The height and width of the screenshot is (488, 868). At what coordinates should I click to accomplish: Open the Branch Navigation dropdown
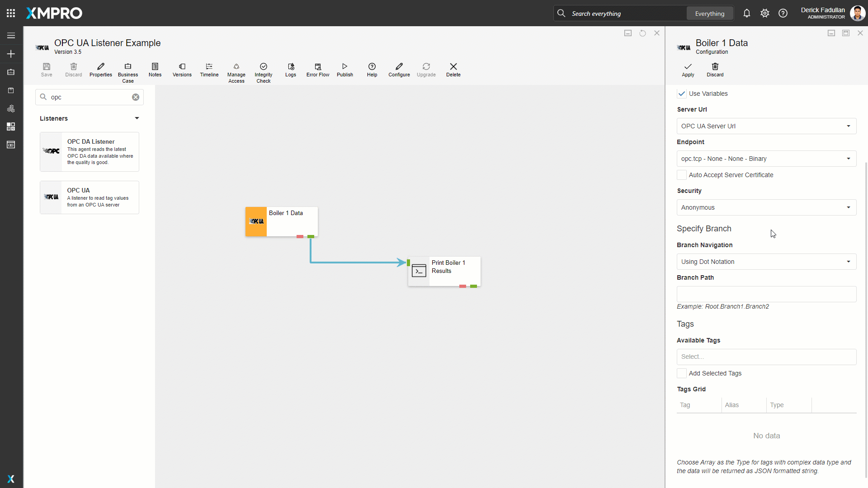pos(766,262)
